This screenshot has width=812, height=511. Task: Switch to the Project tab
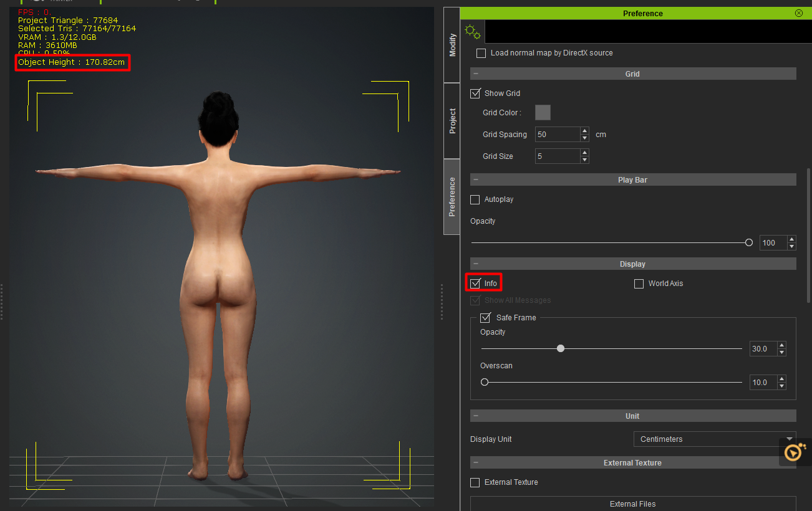(452, 121)
